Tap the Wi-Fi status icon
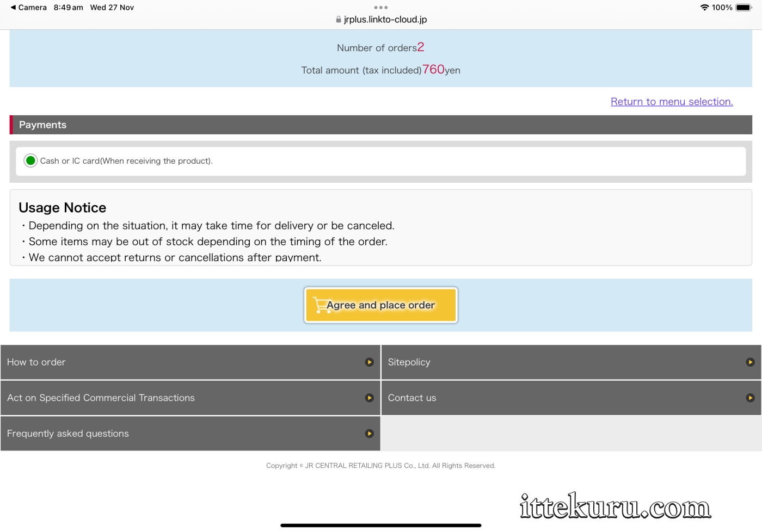This screenshot has height=532, width=762. [704, 8]
